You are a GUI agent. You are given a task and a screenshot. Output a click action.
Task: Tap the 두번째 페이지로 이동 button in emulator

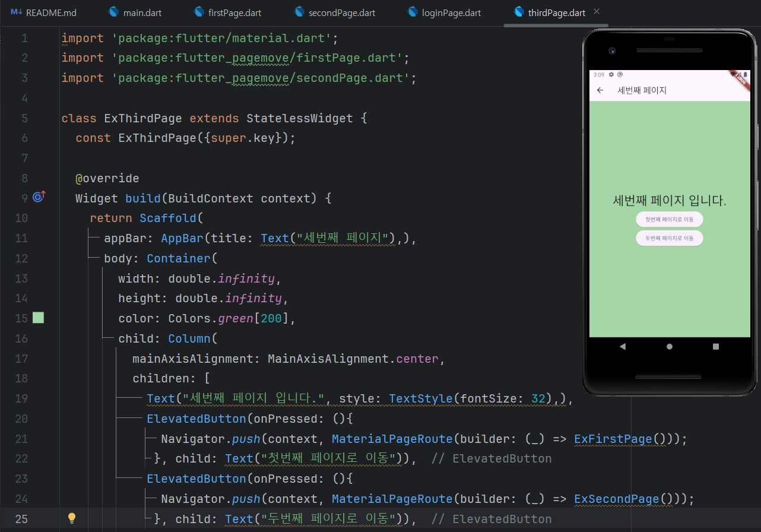tap(670, 238)
